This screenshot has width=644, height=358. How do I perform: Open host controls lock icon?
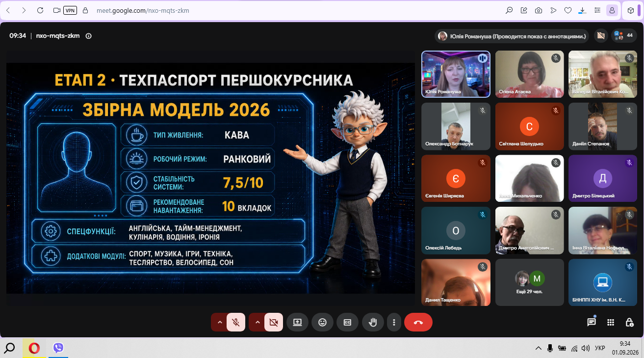tap(629, 322)
